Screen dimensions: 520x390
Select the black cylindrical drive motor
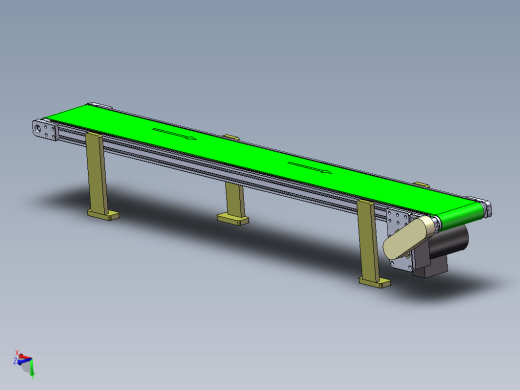(449, 241)
